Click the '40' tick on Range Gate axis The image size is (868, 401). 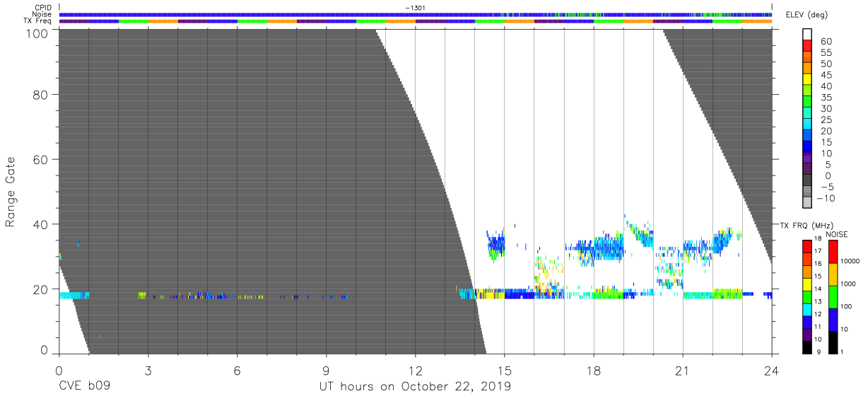click(x=40, y=224)
